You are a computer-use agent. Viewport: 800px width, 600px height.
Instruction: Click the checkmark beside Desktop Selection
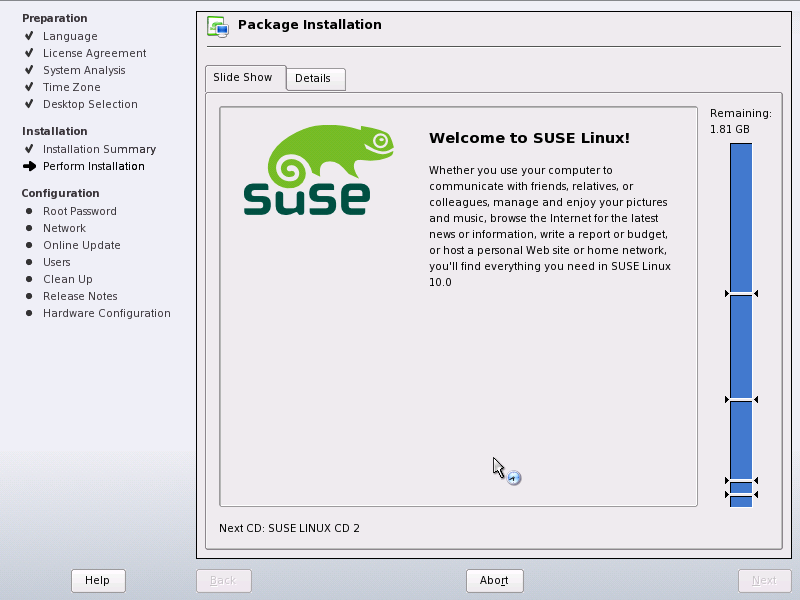click(29, 104)
